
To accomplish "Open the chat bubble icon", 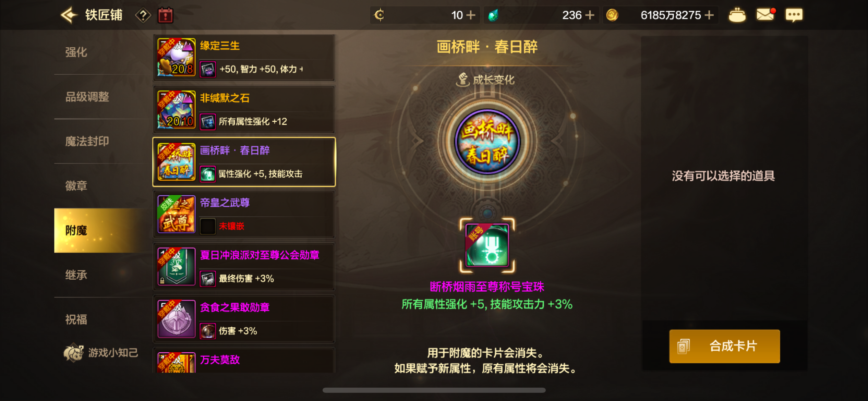I will coord(794,15).
